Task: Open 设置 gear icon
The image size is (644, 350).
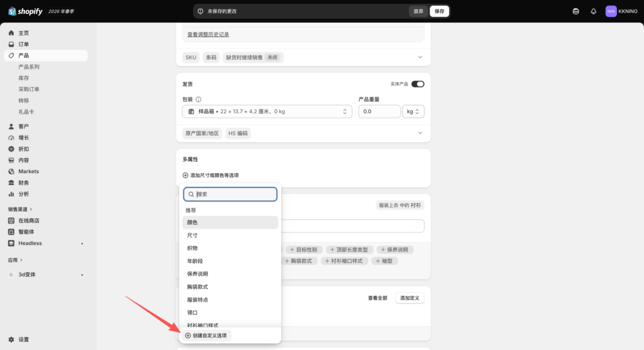Action: (x=11, y=339)
